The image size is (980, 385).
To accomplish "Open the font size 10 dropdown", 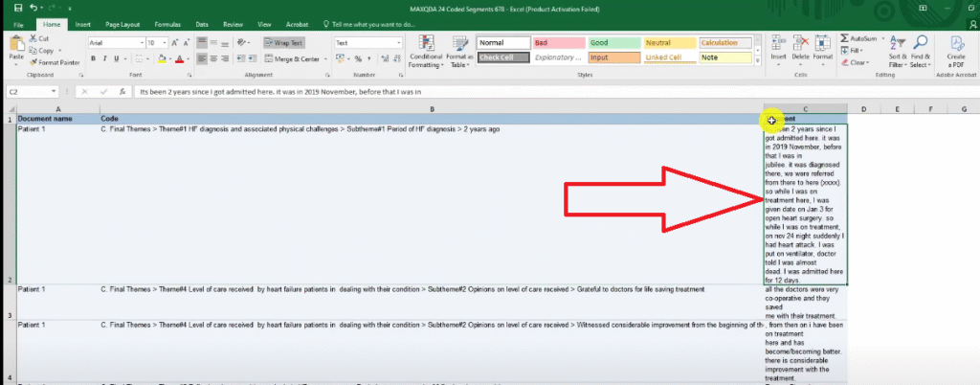I will coord(165,43).
